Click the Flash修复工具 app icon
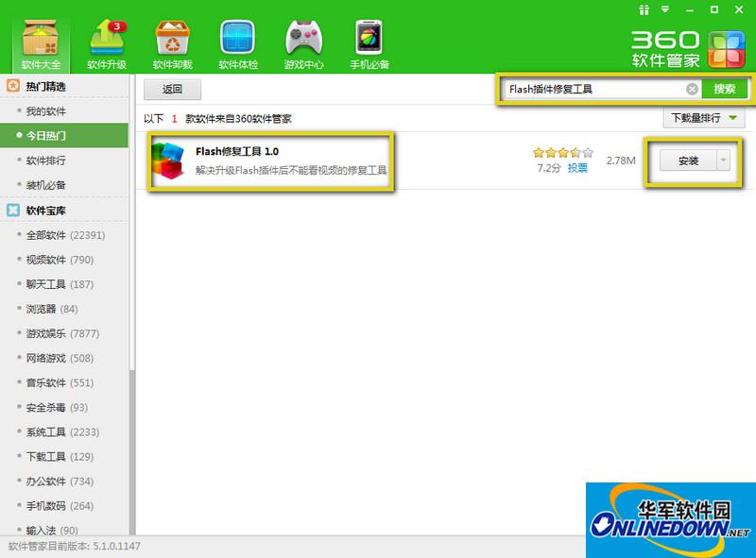 pyautogui.click(x=170, y=161)
